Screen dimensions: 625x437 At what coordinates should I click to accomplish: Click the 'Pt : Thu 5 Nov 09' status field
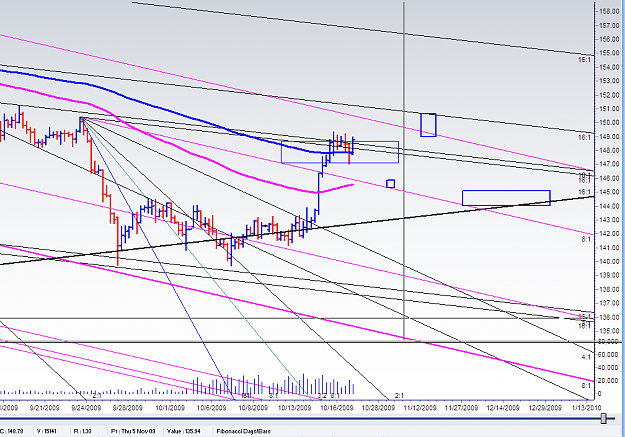(133, 431)
